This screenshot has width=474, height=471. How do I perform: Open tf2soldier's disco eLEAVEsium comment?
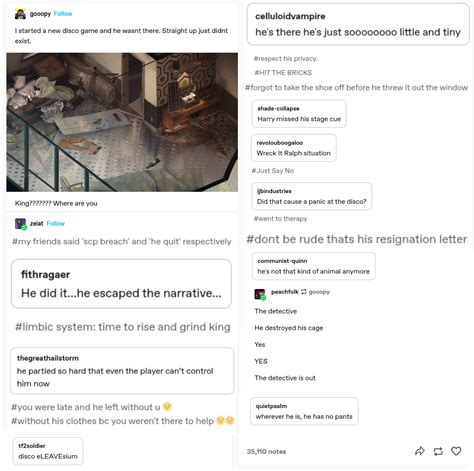click(x=48, y=451)
